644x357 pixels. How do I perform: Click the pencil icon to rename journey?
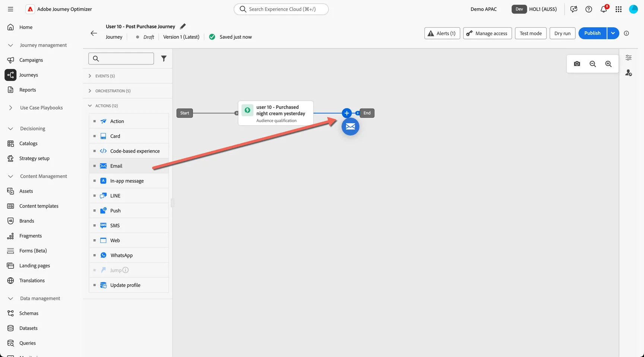tap(183, 26)
